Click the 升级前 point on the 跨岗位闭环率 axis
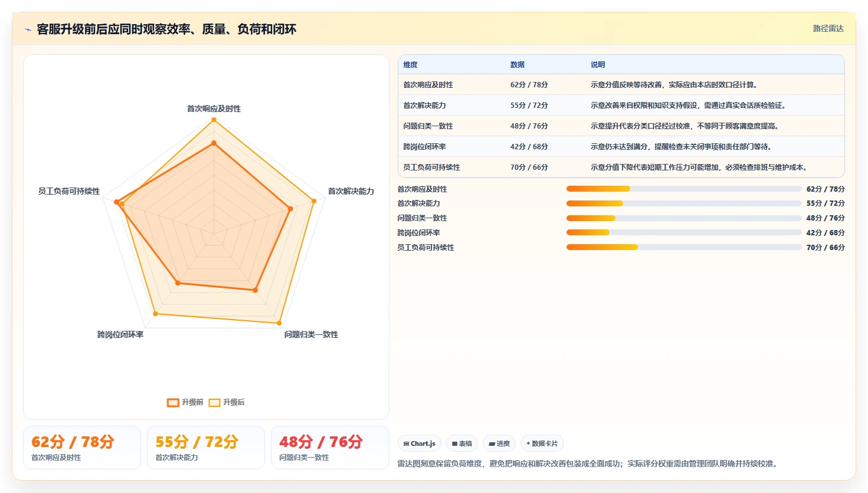868x493 pixels. tap(178, 284)
